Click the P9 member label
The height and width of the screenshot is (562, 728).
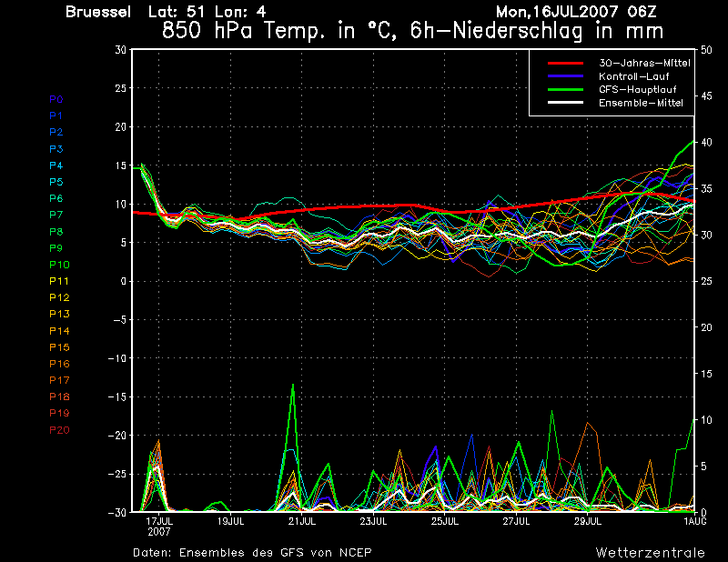pos(56,248)
